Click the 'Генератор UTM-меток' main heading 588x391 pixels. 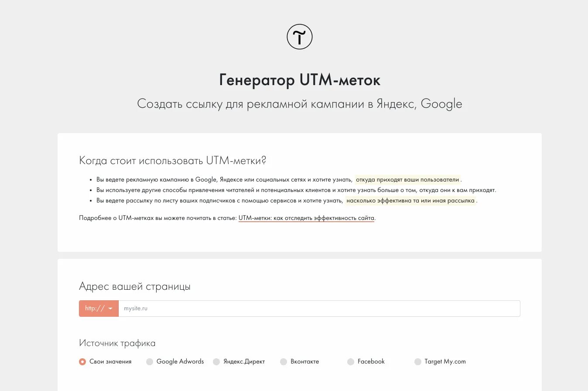(x=300, y=80)
